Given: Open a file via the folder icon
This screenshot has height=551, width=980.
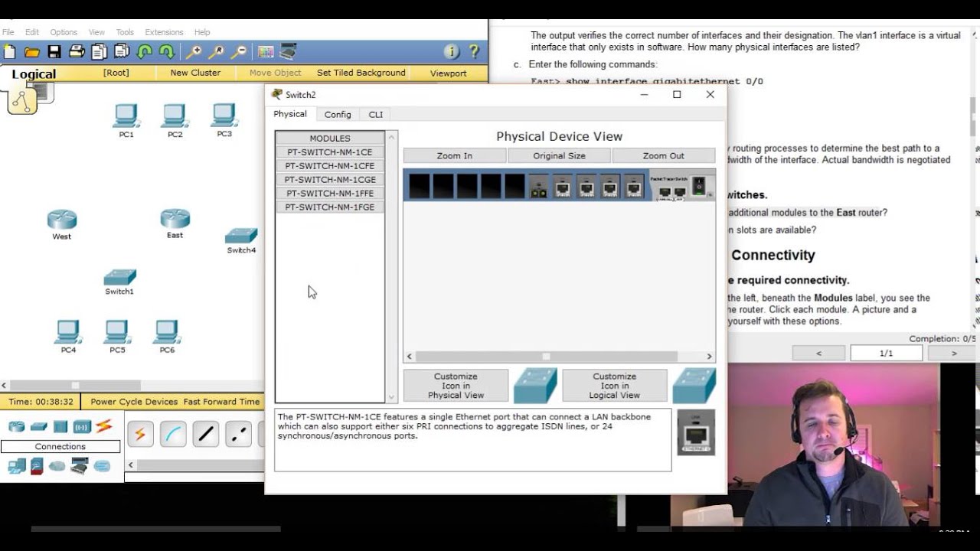Looking at the screenshot, I should [x=31, y=52].
